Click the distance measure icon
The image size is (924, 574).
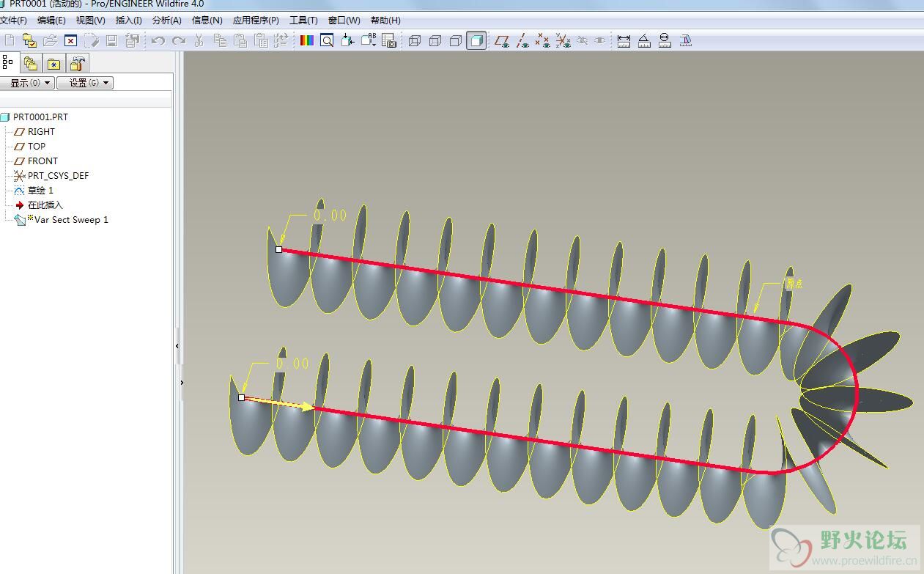click(624, 40)
